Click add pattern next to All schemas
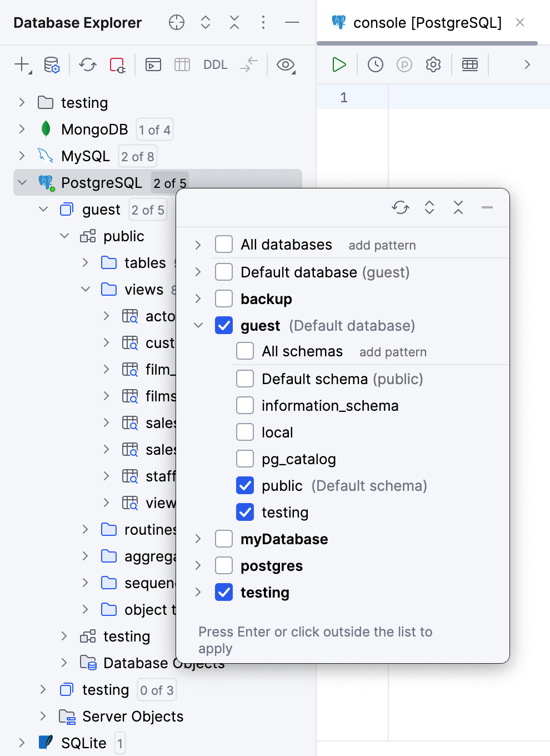 392,352
